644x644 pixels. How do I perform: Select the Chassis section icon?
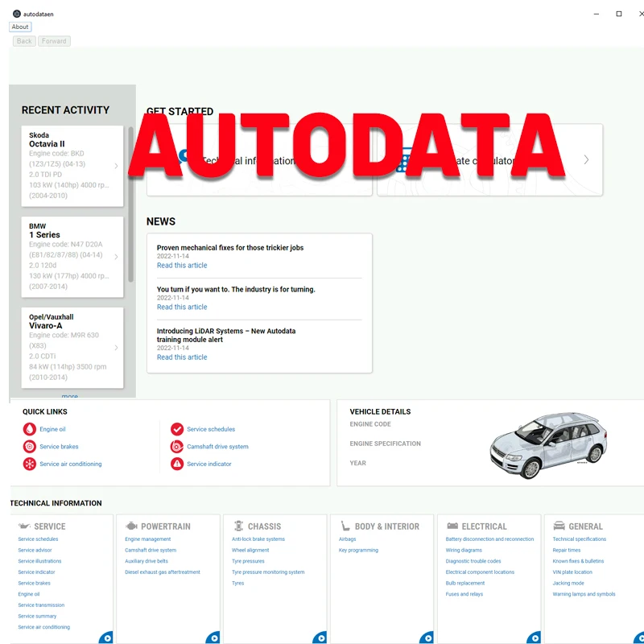[x=238, y=526]
